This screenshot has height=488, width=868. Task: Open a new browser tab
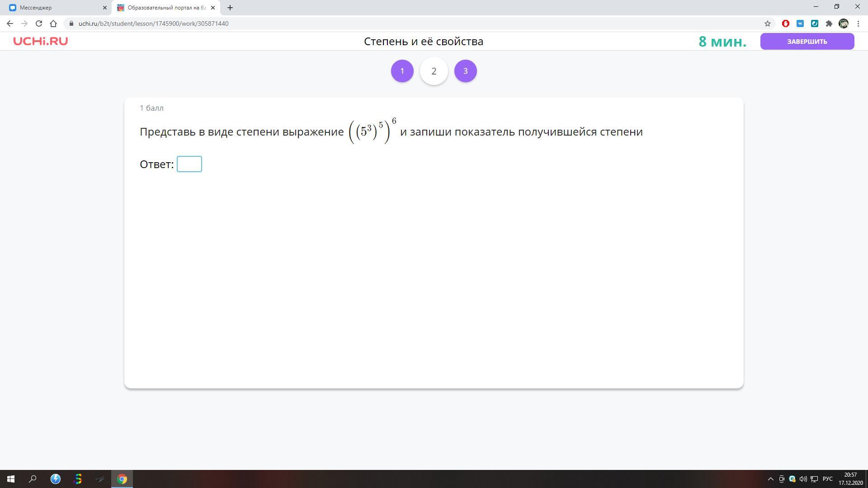point(230,8)
